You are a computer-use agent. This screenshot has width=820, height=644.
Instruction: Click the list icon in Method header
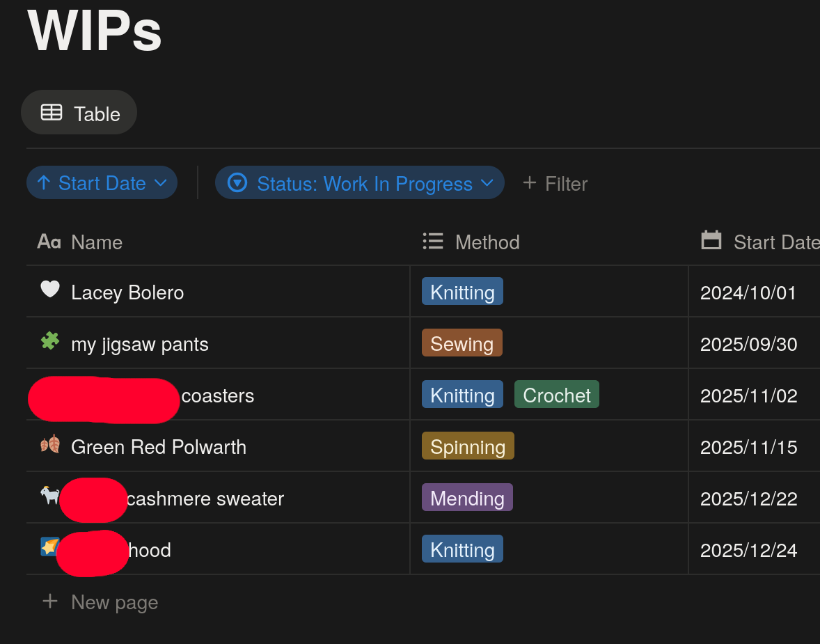click(x=433, y=241)
